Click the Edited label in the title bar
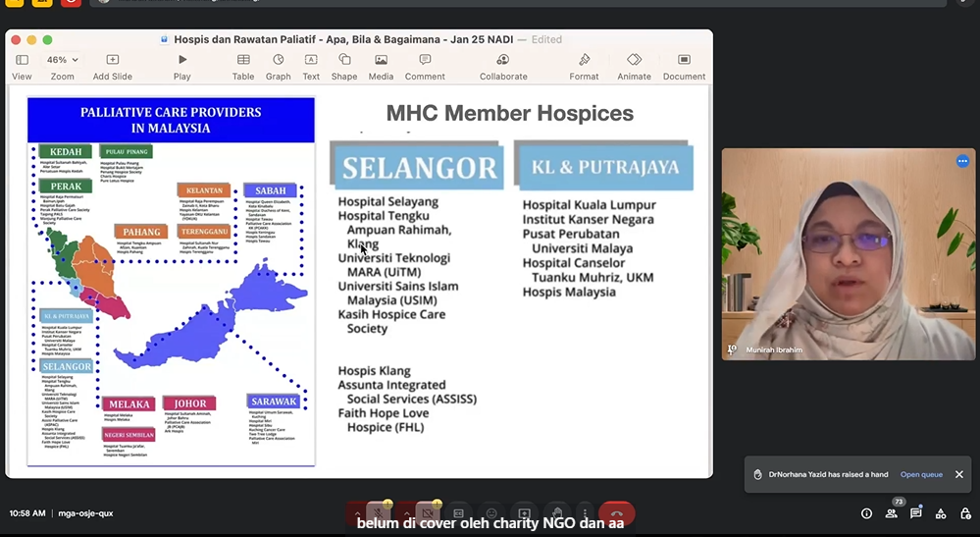Screen dimensions: 980x537 click(546, 39)
